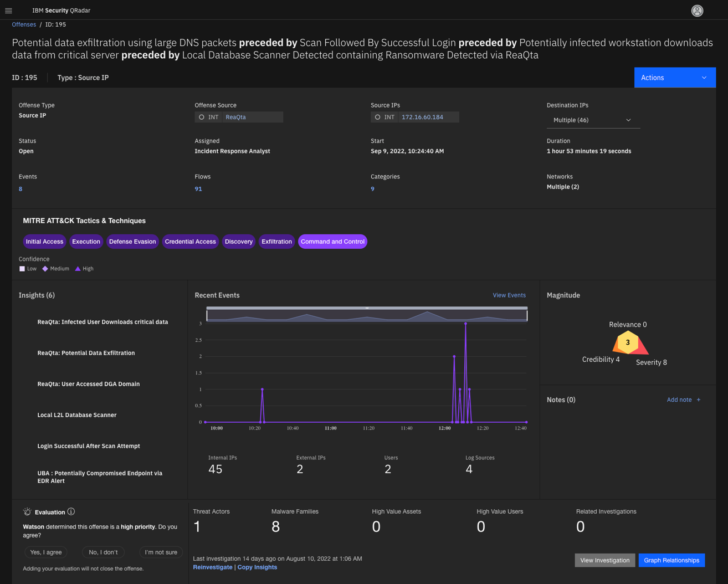
Task: Click the High confidence triangle legend icon
Action: point(78,269)
